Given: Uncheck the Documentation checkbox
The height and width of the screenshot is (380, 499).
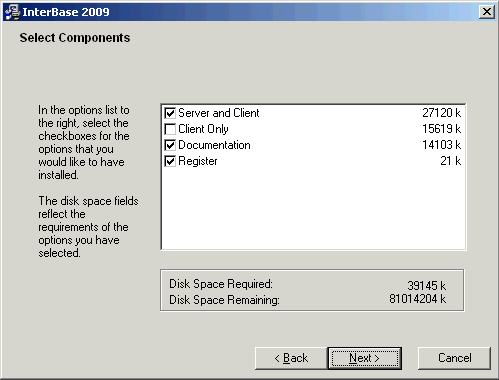Looking at the screenshot, I should click(x=170, y=145).
